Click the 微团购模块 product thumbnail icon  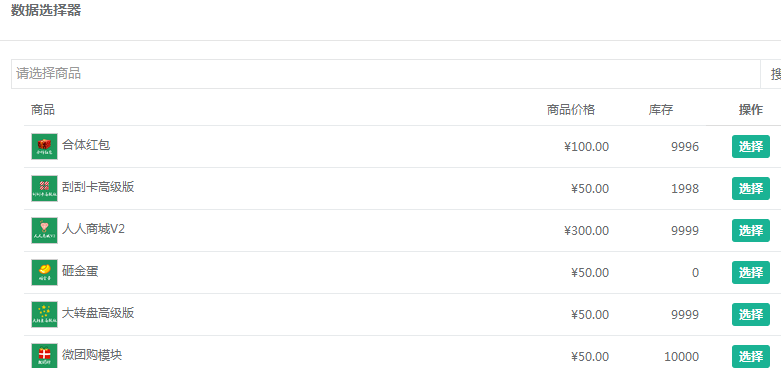(x=44, y=356)
